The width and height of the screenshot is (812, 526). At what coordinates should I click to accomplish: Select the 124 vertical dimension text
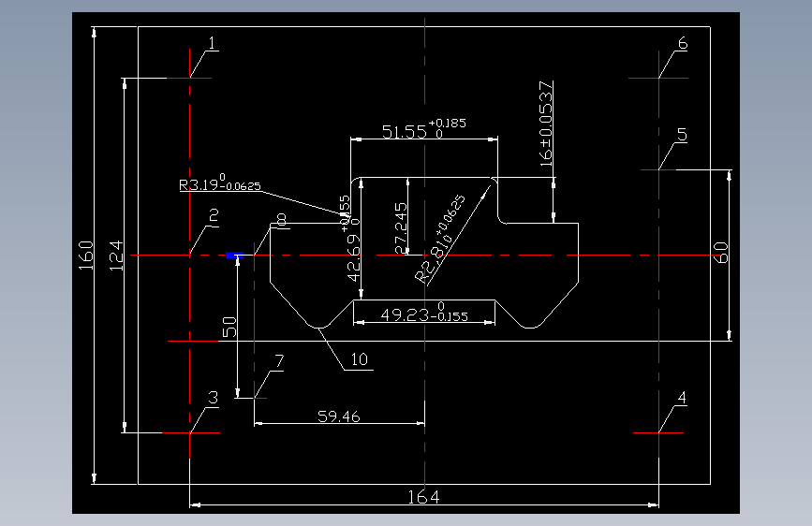tap(116, 256)
